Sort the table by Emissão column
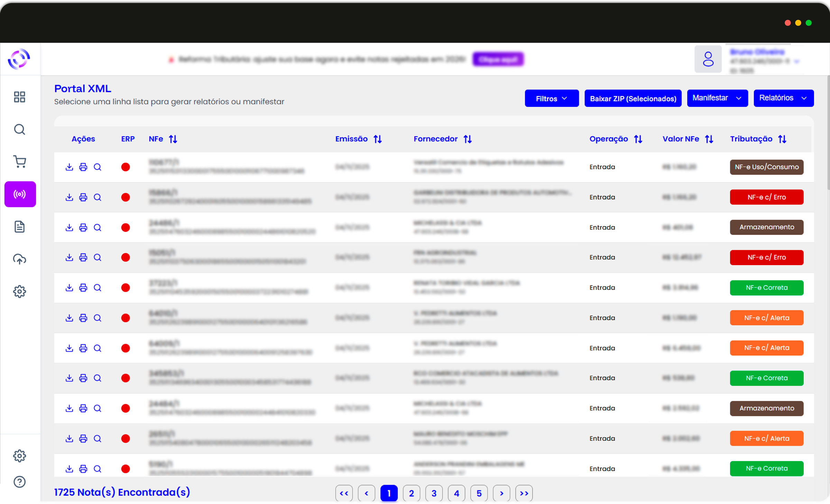The image size is (830, 504). [x=377, y=139]
